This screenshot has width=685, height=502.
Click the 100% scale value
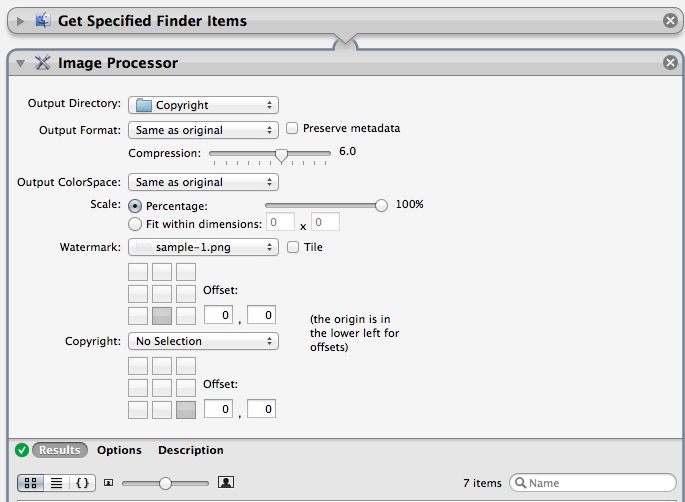click(x=409, y=204)
